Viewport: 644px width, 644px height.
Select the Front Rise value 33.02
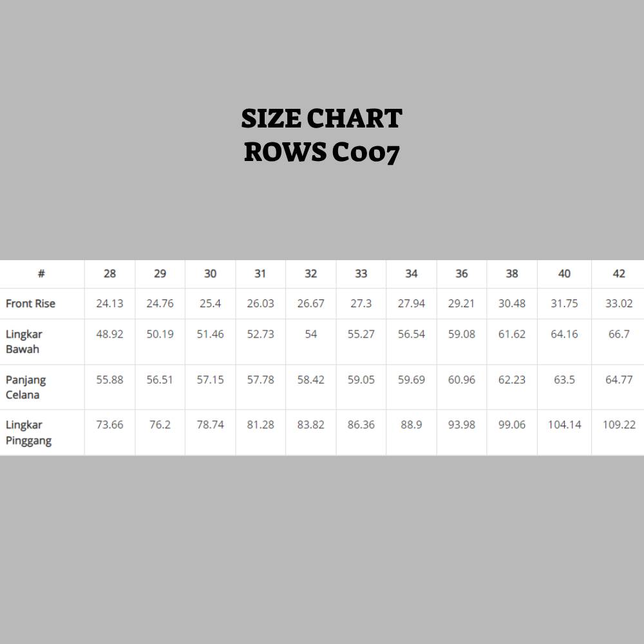coord(619,303)
